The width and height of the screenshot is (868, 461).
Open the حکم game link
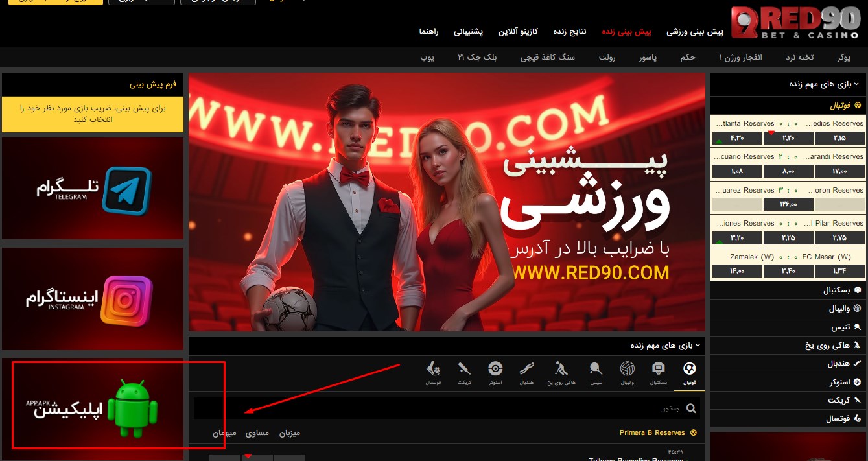[688, 58]
